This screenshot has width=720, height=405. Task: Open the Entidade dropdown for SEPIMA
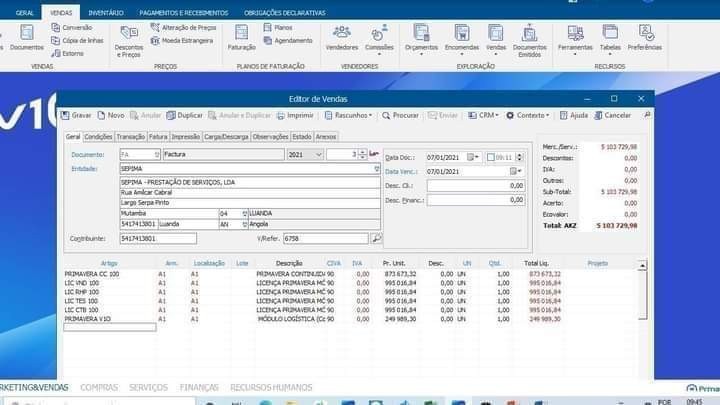[377, 169]
